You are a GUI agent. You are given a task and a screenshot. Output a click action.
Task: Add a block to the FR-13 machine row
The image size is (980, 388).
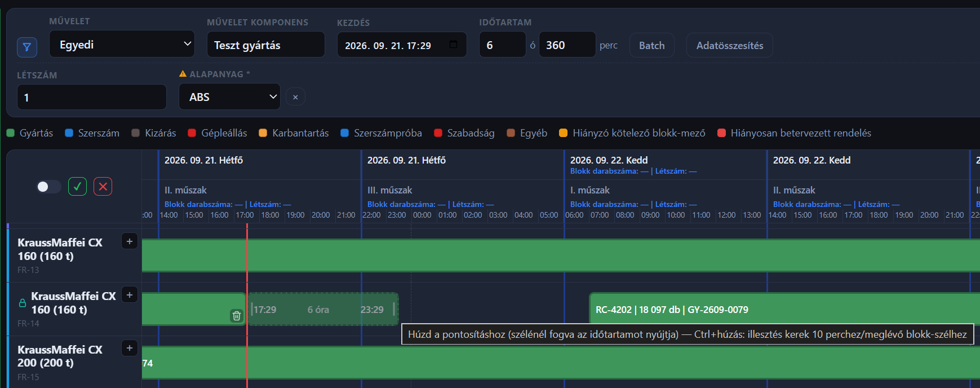(130, 241)
